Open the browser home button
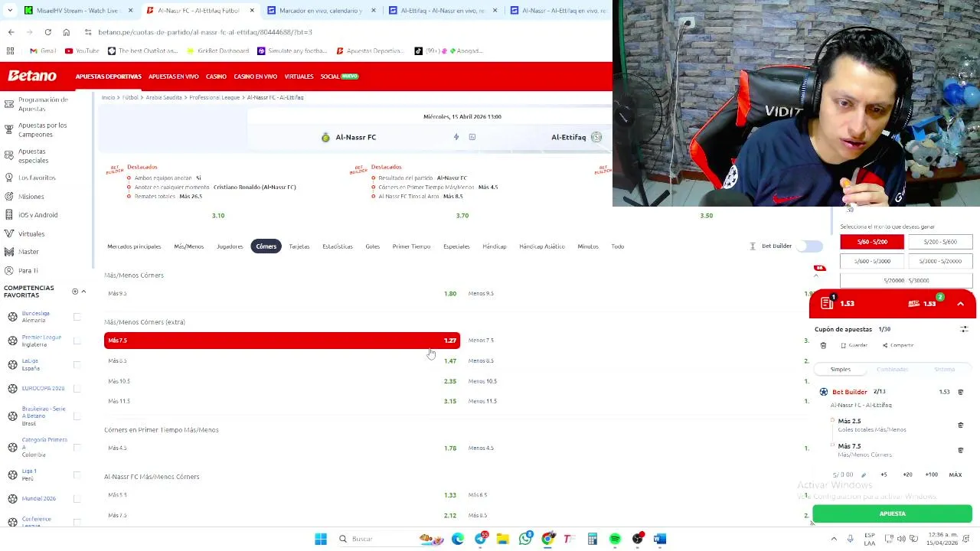Viewport: 980px width, 551px height. [x=67, y=32]
